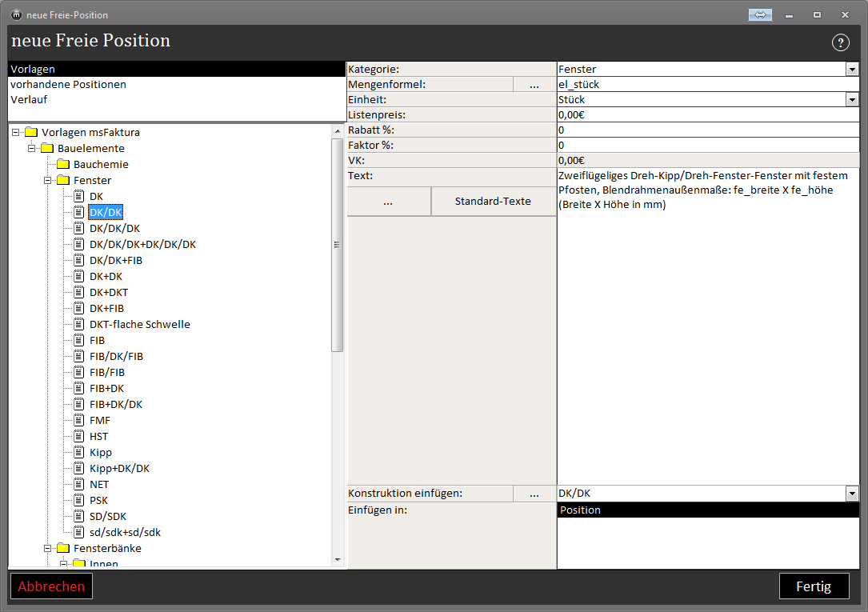
Task: Collapse the Fensterbänke tree node
Action: coord(48,548)
